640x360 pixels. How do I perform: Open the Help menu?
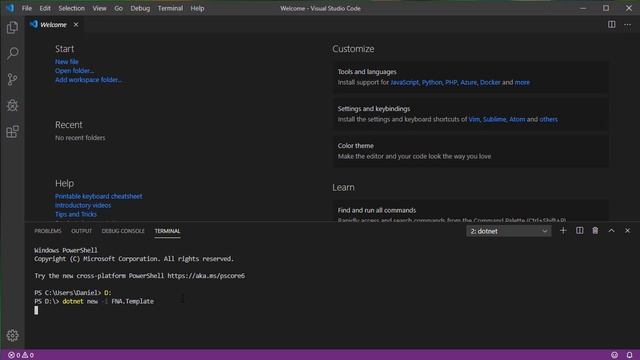(x=197, y=8)
